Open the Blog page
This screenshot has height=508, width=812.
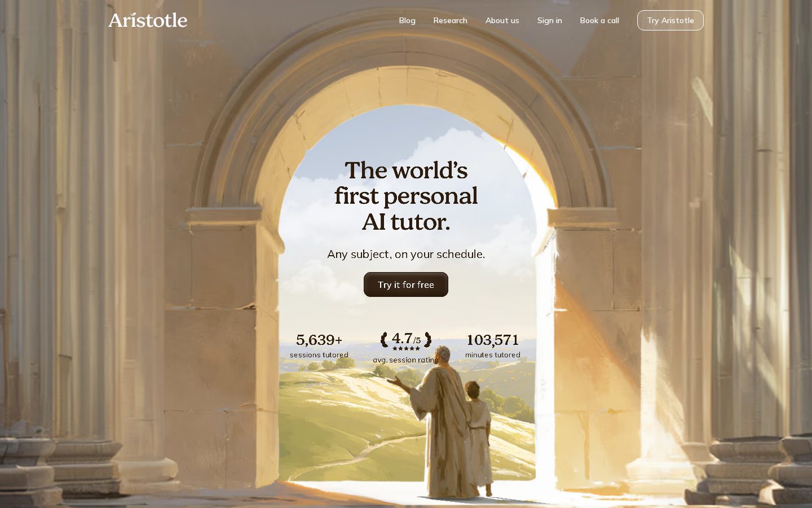click(x=407, y=20)
